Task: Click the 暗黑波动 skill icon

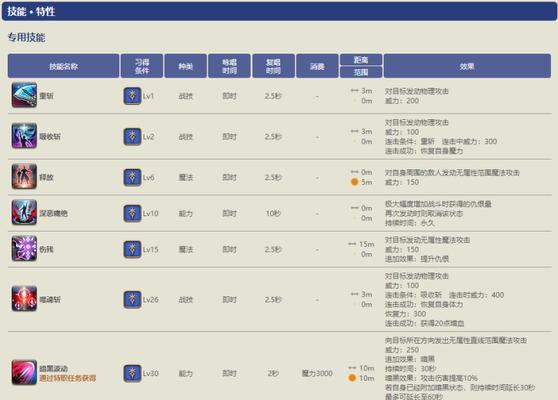Action: [x=24, y=373]
